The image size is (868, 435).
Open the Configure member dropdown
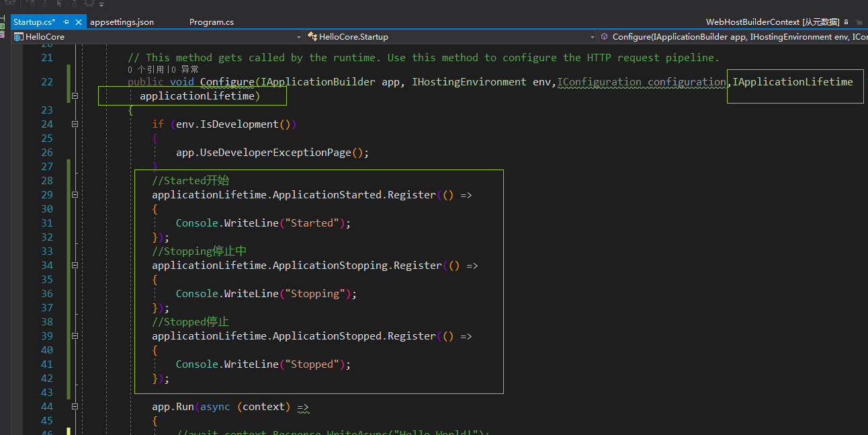(733, 37)
